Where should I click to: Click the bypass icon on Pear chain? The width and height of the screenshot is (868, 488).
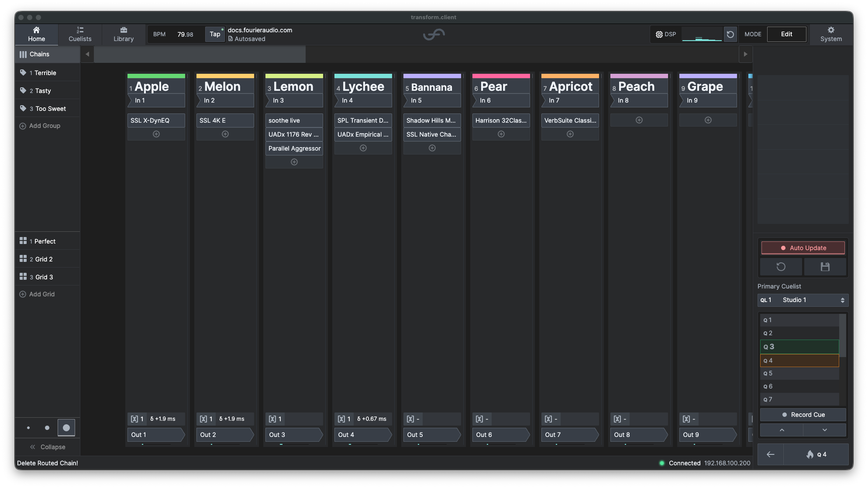click(479, 419)
